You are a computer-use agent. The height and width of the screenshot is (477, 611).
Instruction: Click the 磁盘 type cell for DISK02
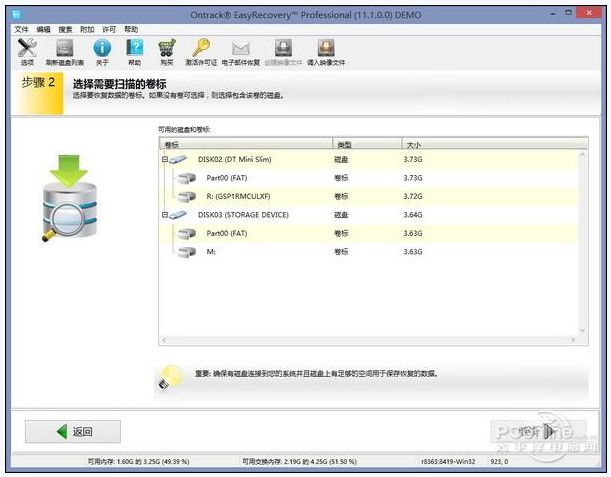pos(341,159)
